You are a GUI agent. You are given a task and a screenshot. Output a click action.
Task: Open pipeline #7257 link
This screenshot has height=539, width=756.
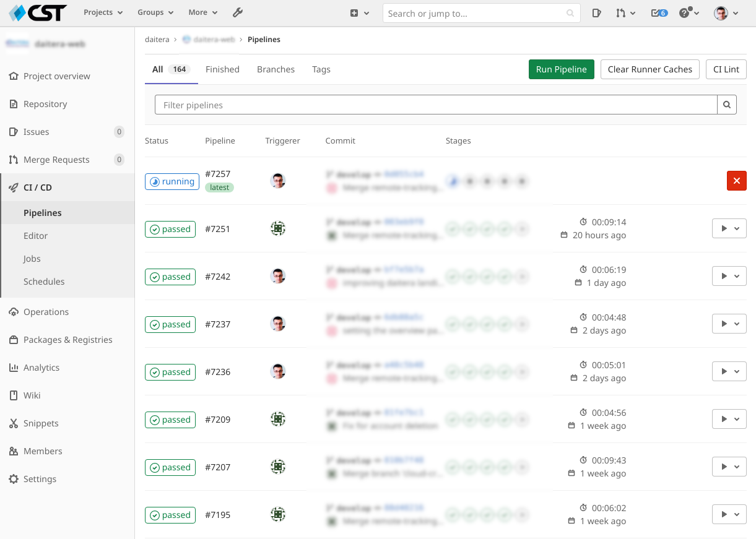[x=217, y=174]
